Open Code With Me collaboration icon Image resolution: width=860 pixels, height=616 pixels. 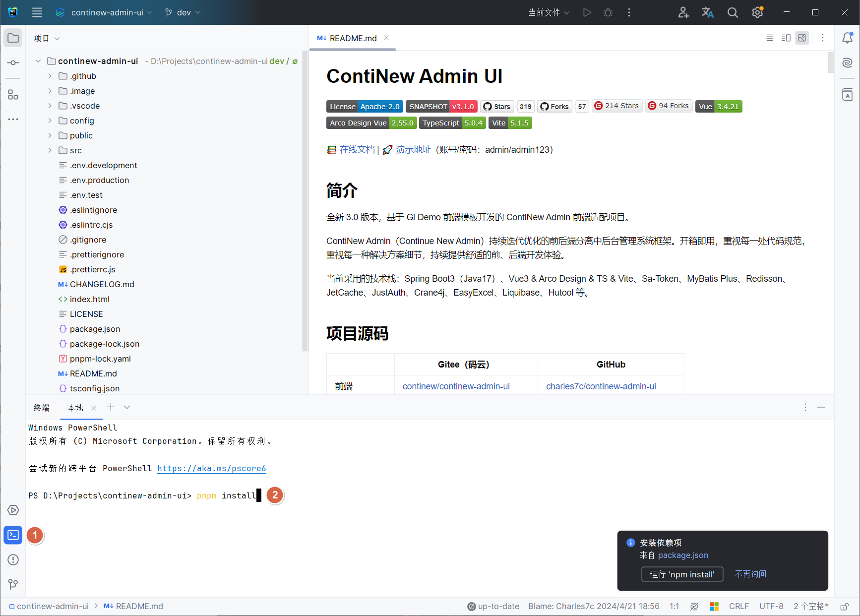(683, 12)
